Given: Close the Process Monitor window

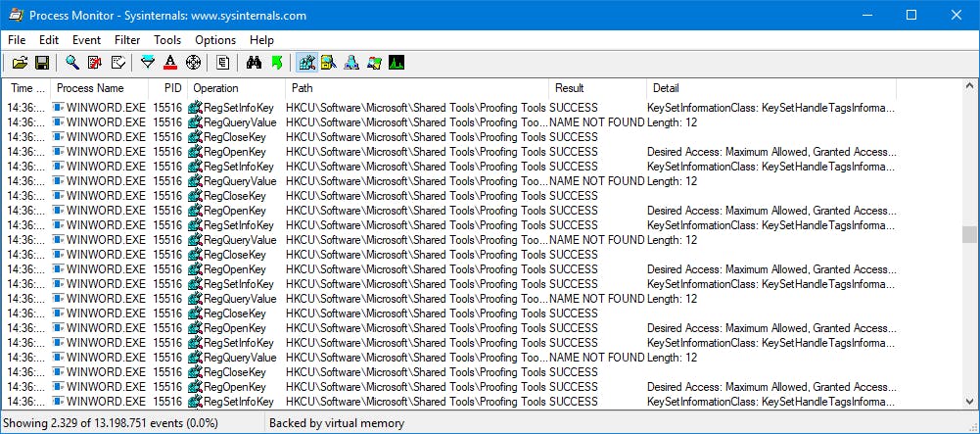Looking at the screenshot, I should [957, 15].
